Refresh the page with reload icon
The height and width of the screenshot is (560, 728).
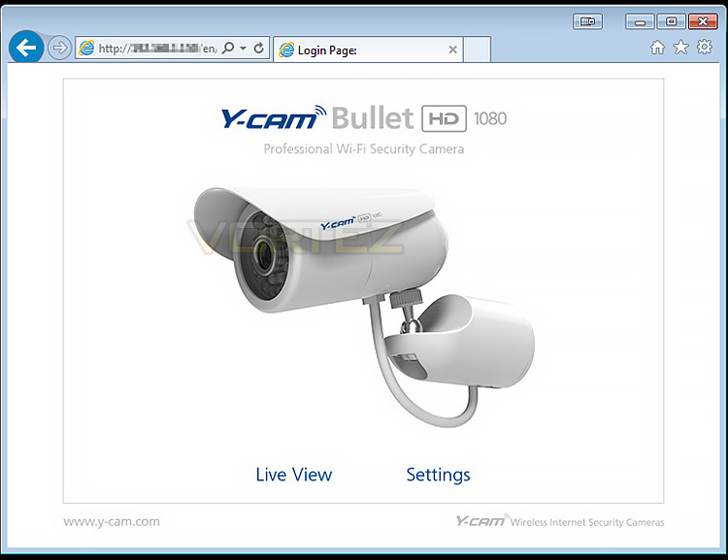(258, 48)
